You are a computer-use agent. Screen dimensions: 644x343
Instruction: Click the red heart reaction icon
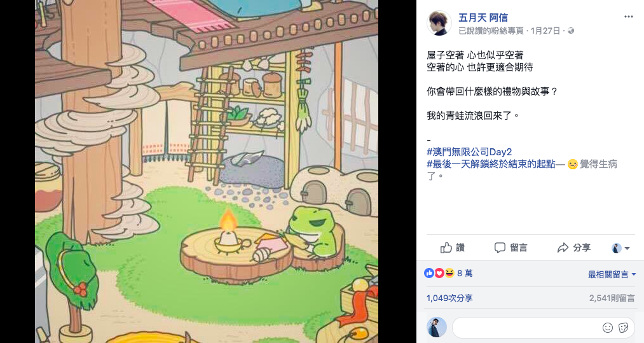click(x=439, y=273)
